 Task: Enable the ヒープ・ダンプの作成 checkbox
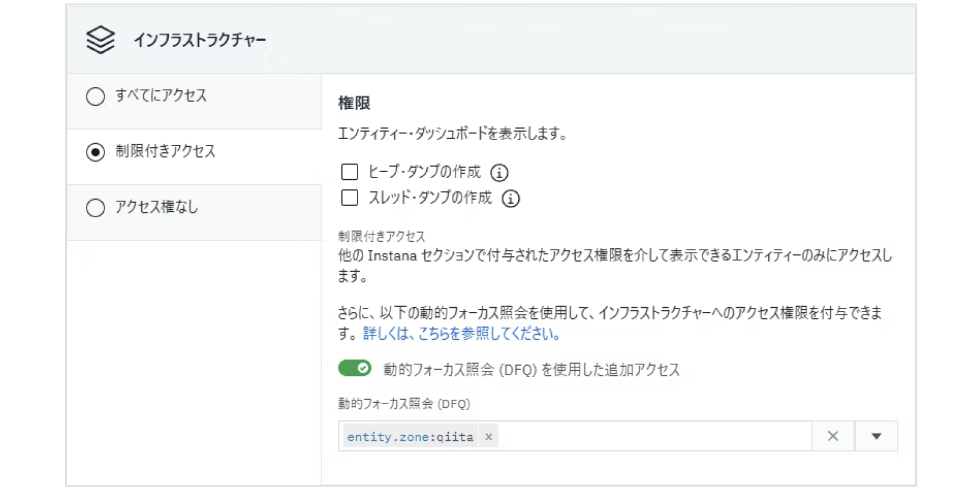click(349, 172)
